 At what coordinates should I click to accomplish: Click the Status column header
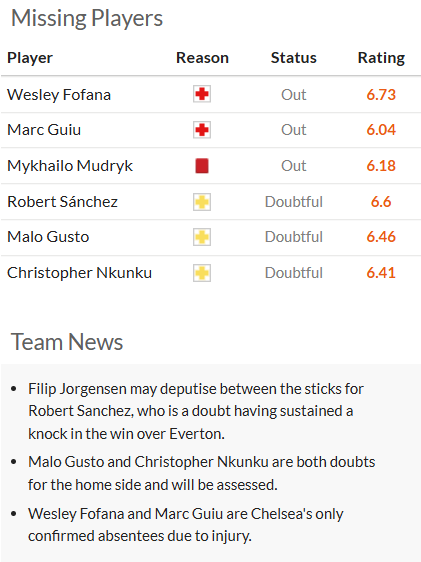(x=294, y=58)
